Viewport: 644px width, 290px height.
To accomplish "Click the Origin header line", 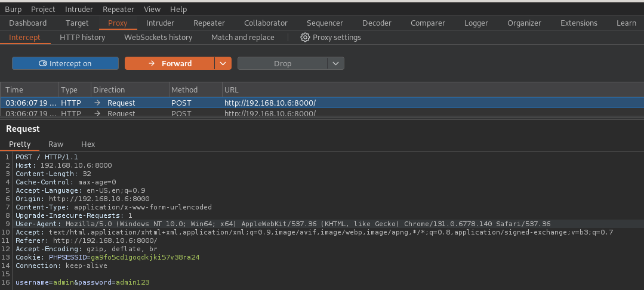I will 82,199.
